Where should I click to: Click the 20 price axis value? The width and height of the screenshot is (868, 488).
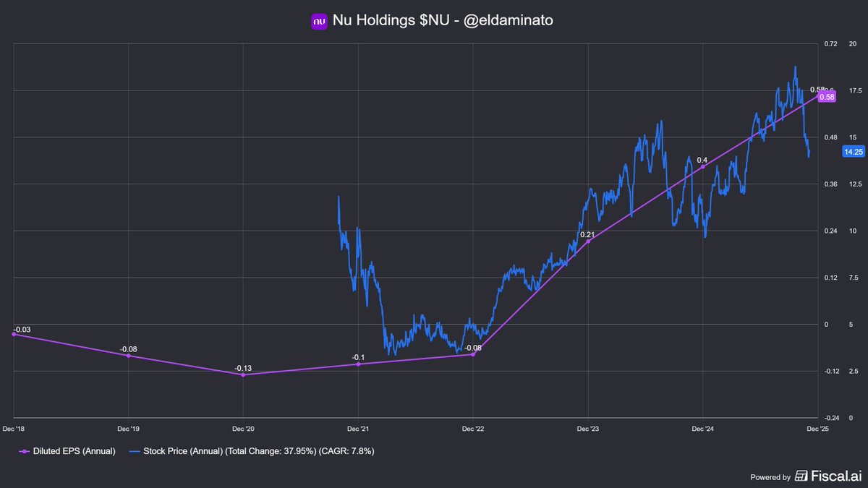853,44
